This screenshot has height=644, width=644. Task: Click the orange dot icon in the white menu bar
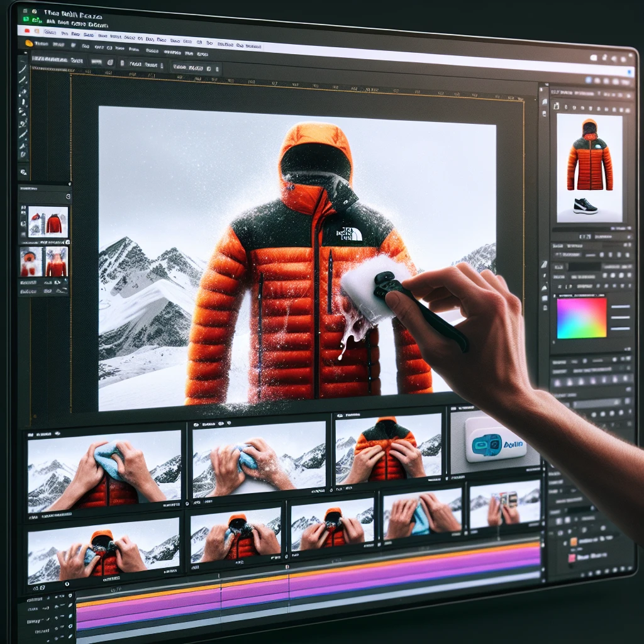[36, 31]
